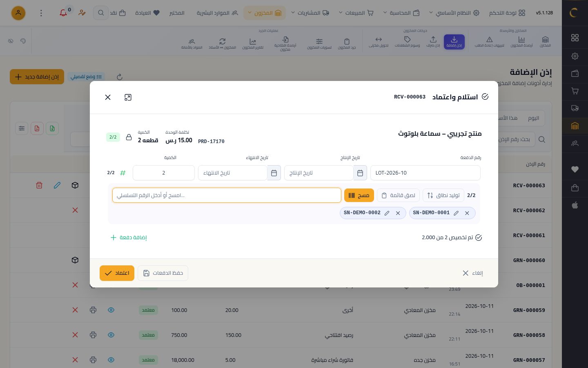Remove serial SN-DEMO-0002 chip

(x=398, y=213)
